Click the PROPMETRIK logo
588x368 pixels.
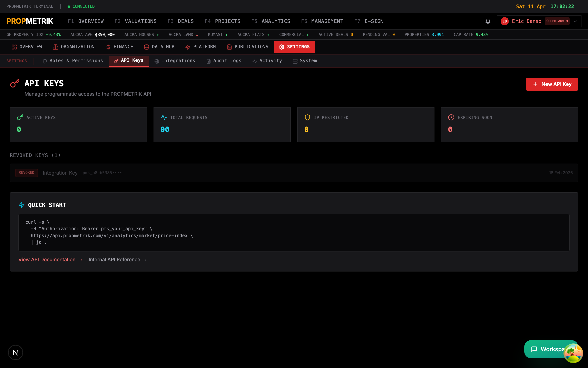(30, 21)
